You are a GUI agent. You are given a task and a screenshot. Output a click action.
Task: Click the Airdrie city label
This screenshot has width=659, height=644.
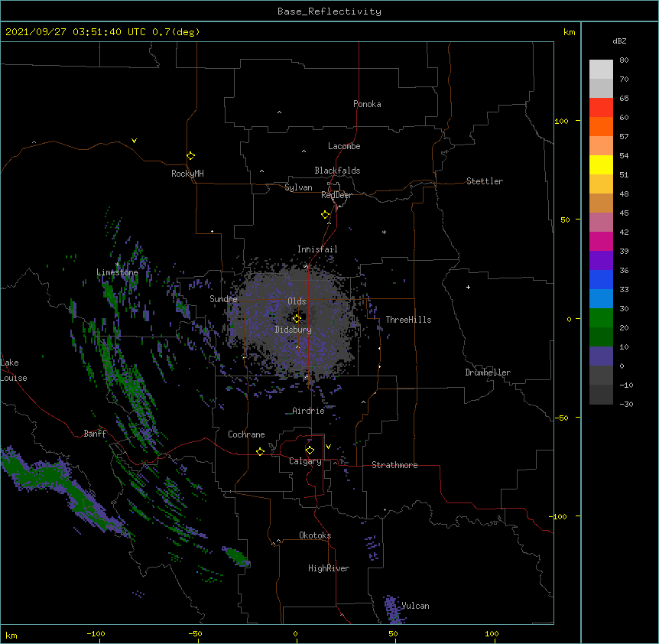click(309, 411)
